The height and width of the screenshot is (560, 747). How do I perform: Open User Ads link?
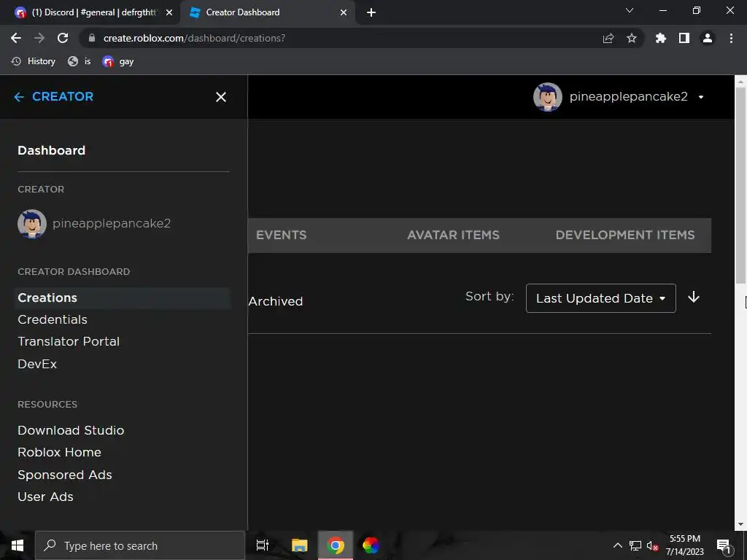coord(45,497)
